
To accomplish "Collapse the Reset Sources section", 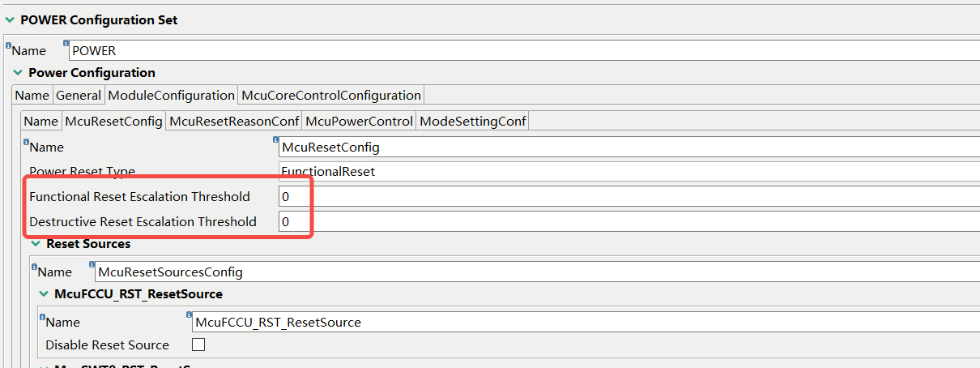I will point(36,244).
